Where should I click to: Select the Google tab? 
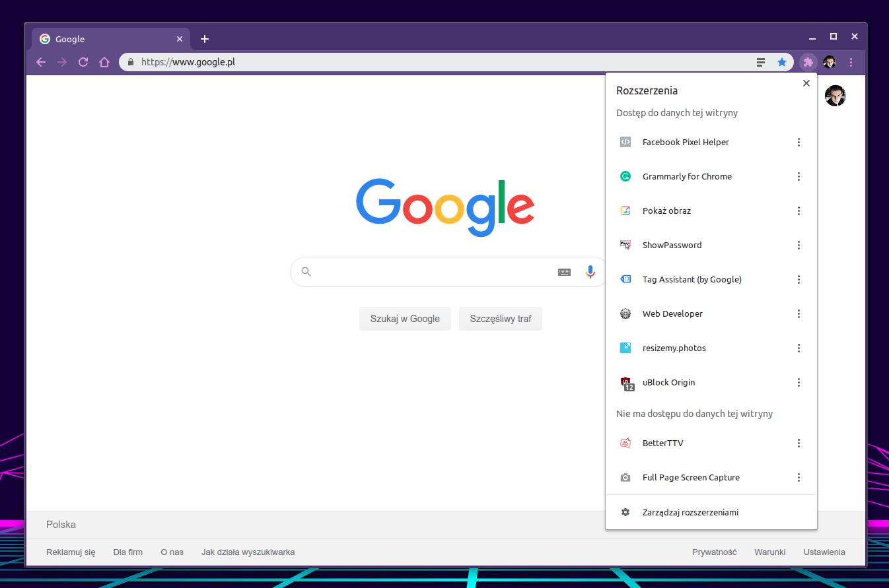pyautogui.click(x=111, y=39)
